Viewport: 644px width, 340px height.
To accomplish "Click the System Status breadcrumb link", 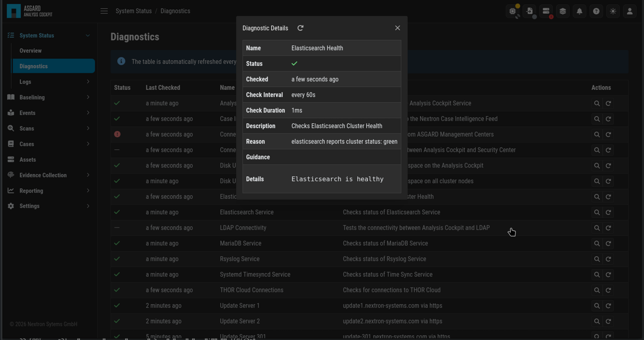I will [134, 11].
